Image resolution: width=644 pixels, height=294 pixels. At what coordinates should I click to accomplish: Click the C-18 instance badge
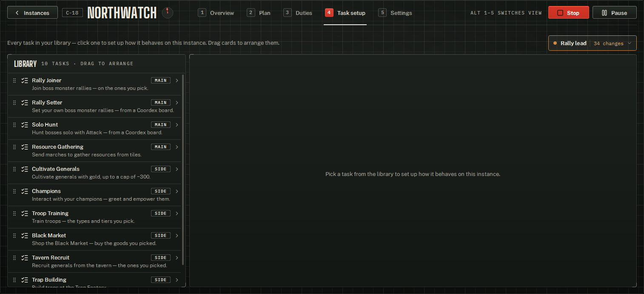(x=72, y=13)
